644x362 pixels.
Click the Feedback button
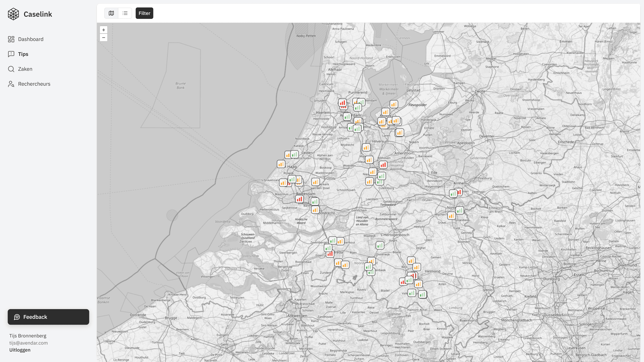pos(48,317)
